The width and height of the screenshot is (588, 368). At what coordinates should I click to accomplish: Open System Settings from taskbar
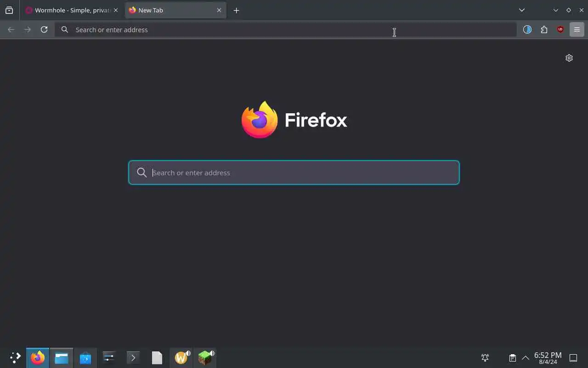tap(109, 357)
